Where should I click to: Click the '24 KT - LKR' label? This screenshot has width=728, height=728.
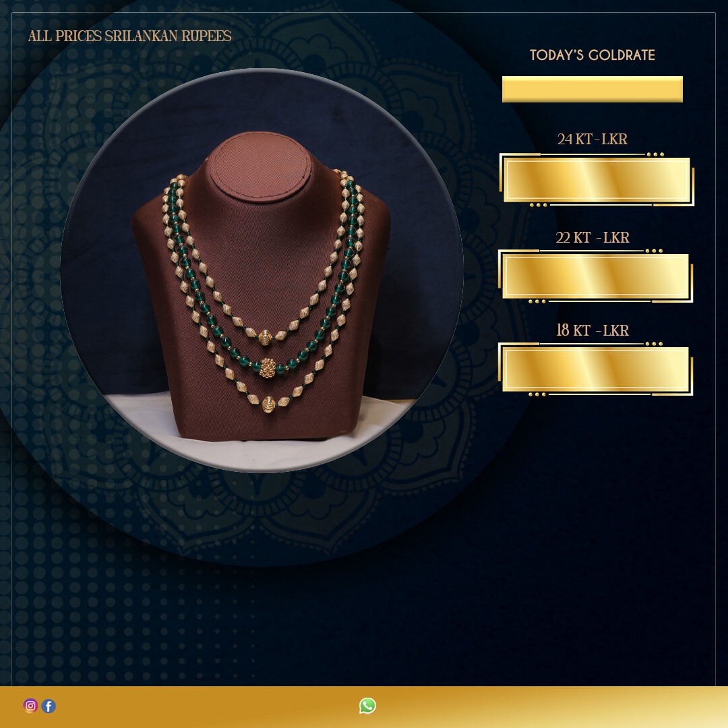pos(593,139)
